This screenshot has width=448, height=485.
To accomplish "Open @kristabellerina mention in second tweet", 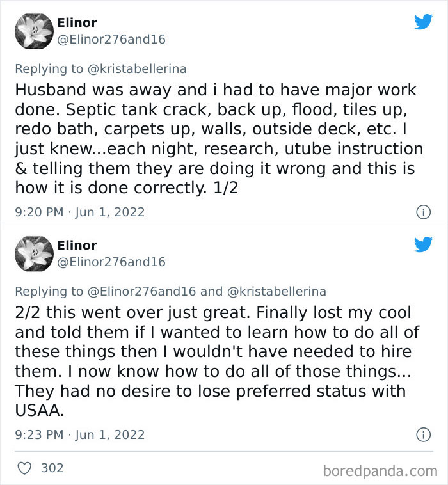I will tap(276, 292).
